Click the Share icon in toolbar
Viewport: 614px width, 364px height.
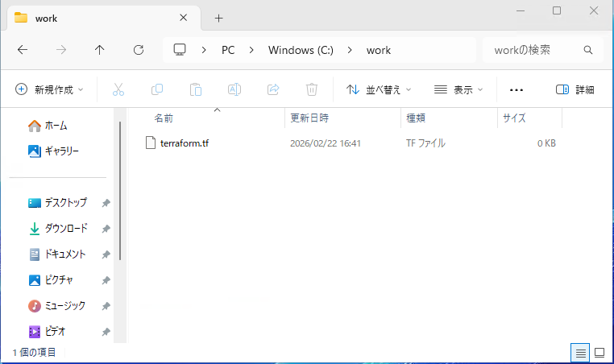click(x=273, y=89)
